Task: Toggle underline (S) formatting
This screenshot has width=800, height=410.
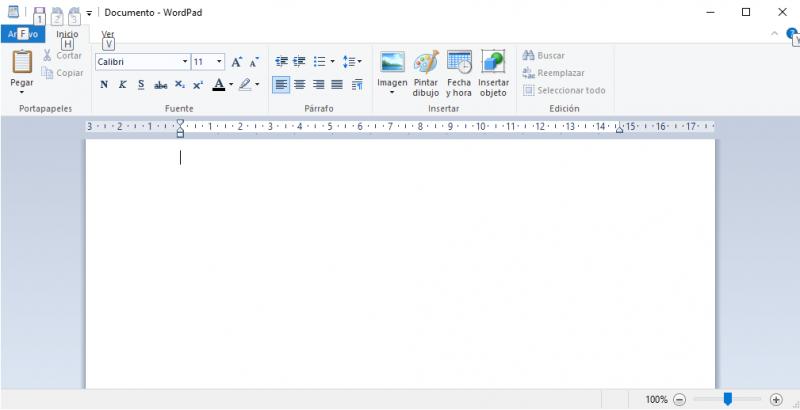Action: (x=141, y=85)
